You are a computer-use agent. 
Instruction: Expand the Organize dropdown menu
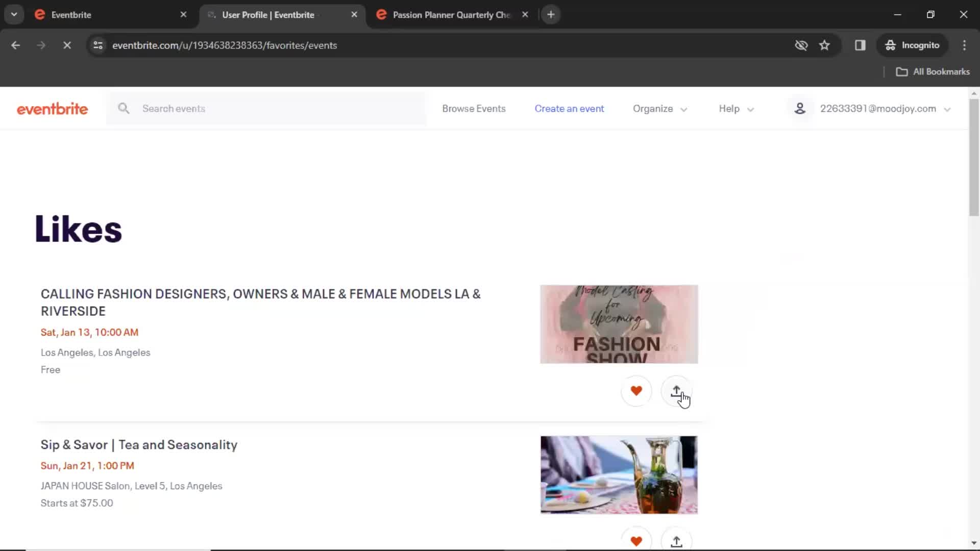pyautogui.click(x=659, y=108)
